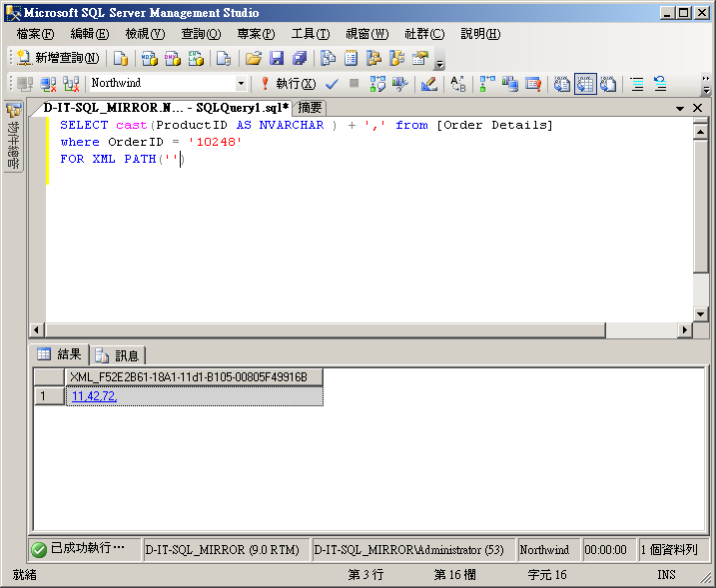Click the editor horizontal scrollbar right arrow
This screenshot has height=588, width=716.
point(684,329)
